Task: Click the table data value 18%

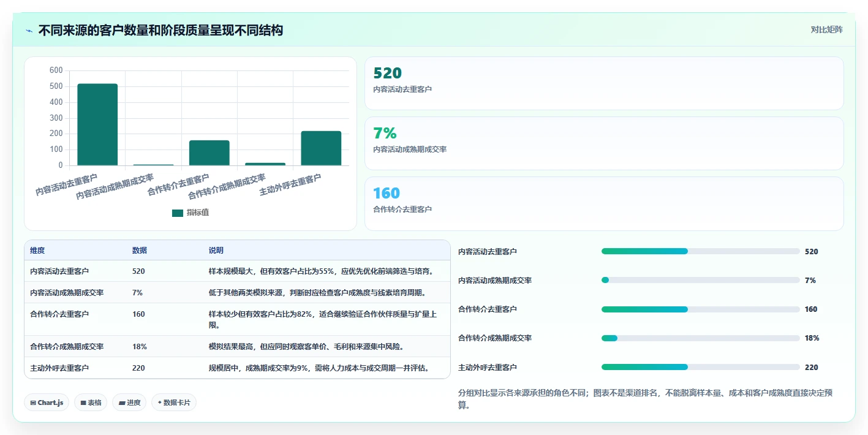Action: pyautogui.click(x=140, y=346)
